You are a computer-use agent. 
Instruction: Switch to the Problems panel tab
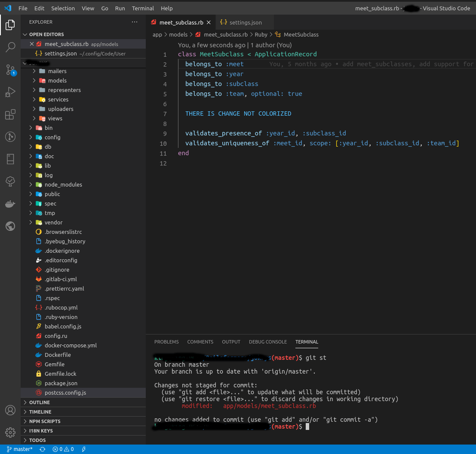[x=166, y=342]
